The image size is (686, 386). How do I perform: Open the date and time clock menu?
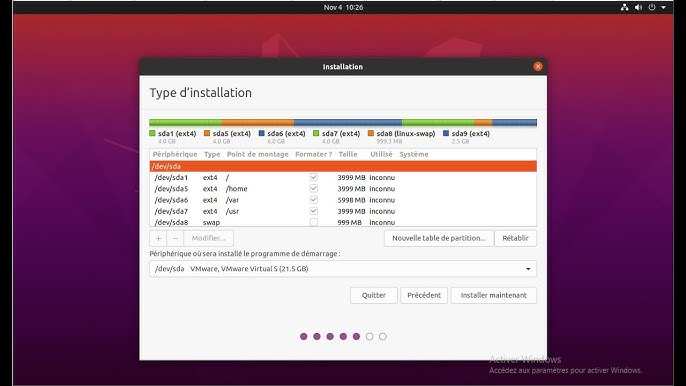coord(343,7)
